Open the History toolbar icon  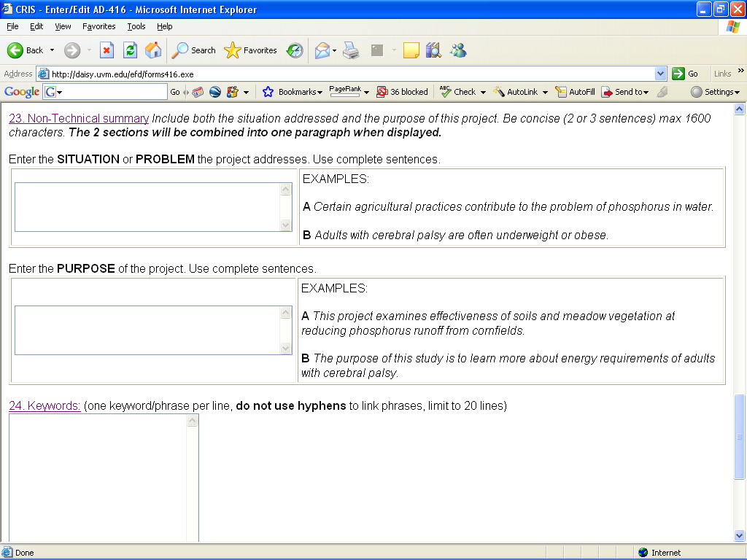[295, 50]
